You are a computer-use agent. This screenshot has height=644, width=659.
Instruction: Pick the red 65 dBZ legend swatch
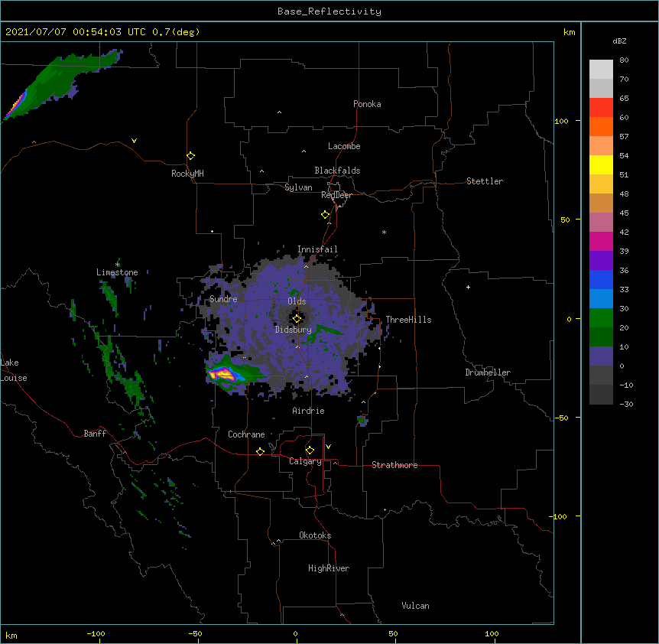pos(601,108)
